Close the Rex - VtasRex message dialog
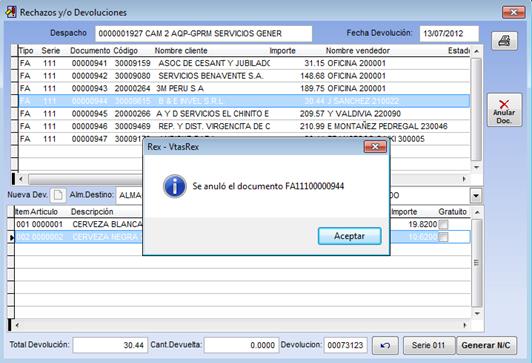The height and width of the screenshot is (363, 532). (375, 147)
